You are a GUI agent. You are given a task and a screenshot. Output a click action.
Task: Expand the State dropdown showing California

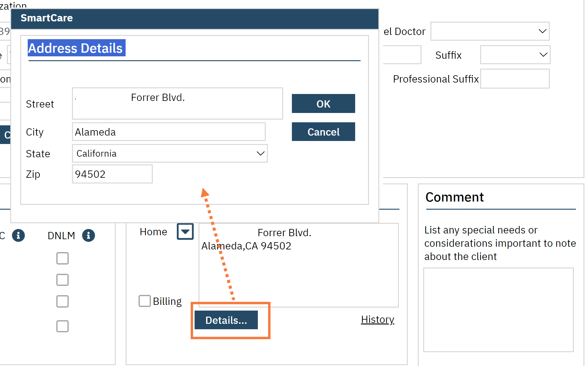coord(170,153)
